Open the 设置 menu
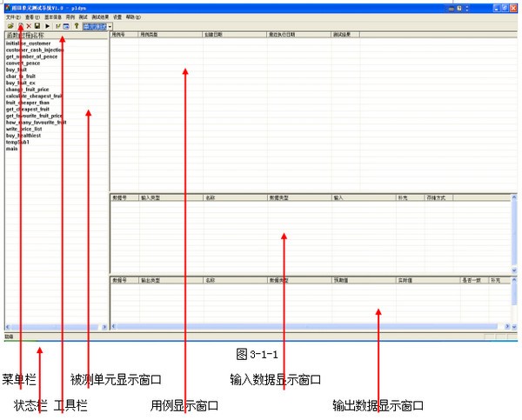Viewport: 522px width, 420px height. 117,17
